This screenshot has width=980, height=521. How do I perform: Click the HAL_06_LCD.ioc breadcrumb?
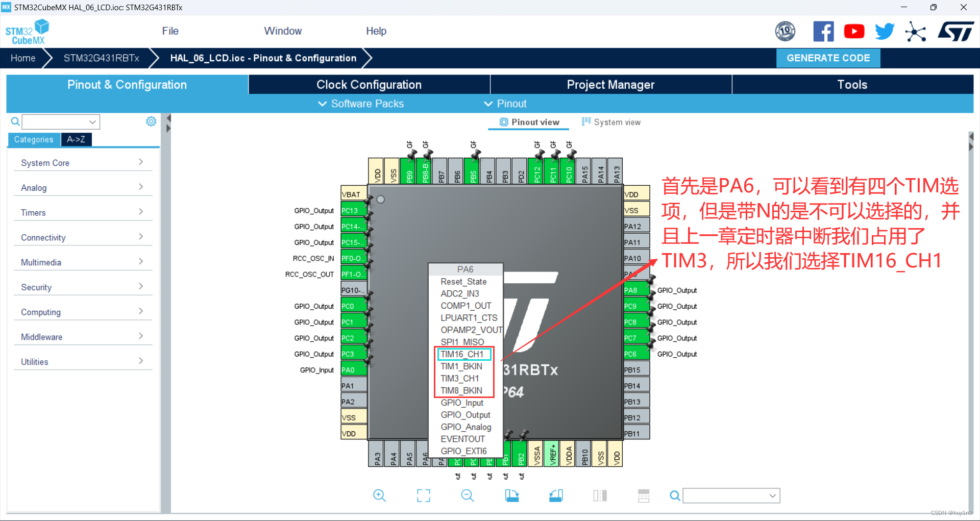[x=263, y=58]
